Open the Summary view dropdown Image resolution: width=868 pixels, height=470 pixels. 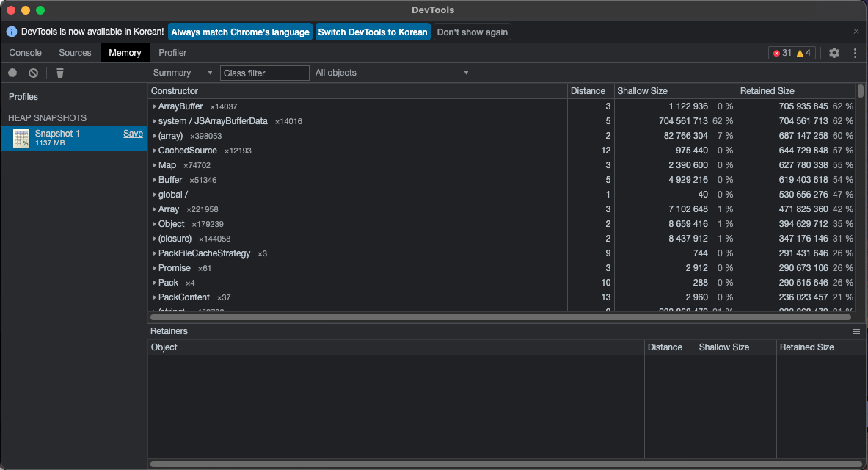click(183, 73)
